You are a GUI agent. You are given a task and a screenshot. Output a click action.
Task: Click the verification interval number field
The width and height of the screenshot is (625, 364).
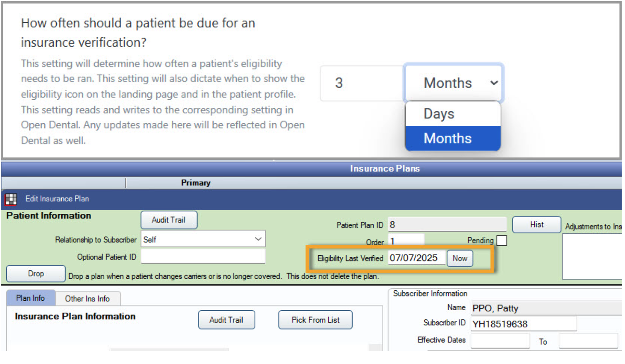[x=362, y=83]
